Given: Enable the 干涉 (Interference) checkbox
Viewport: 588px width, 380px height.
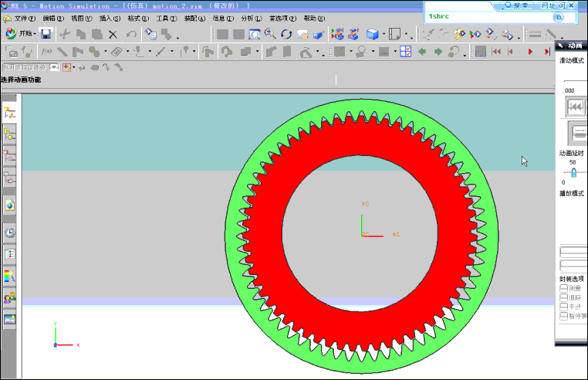Looking at the screenshot, I should coord(563,307).
